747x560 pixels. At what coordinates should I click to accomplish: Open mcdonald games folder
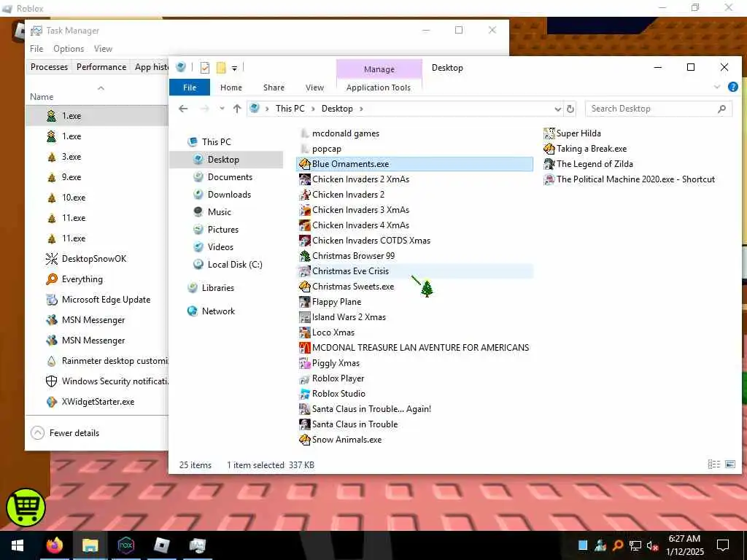(345, 133)
